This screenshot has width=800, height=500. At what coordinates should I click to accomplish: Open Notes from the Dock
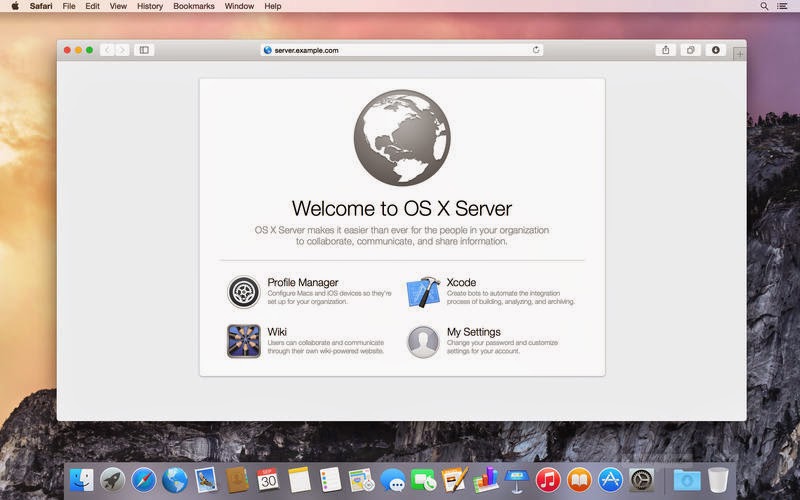[x=299, y=480]
